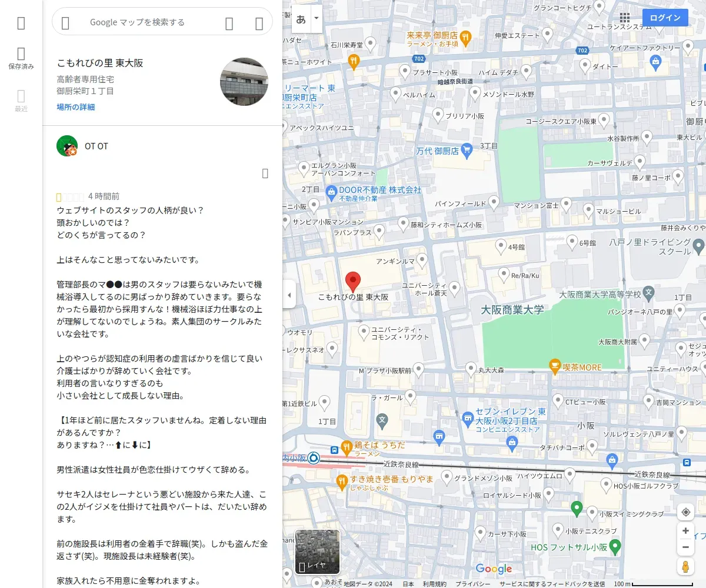Switch map layers with the レイヤ thumbnail
Viewport: 706px width, 588px height.
(317, 552)
